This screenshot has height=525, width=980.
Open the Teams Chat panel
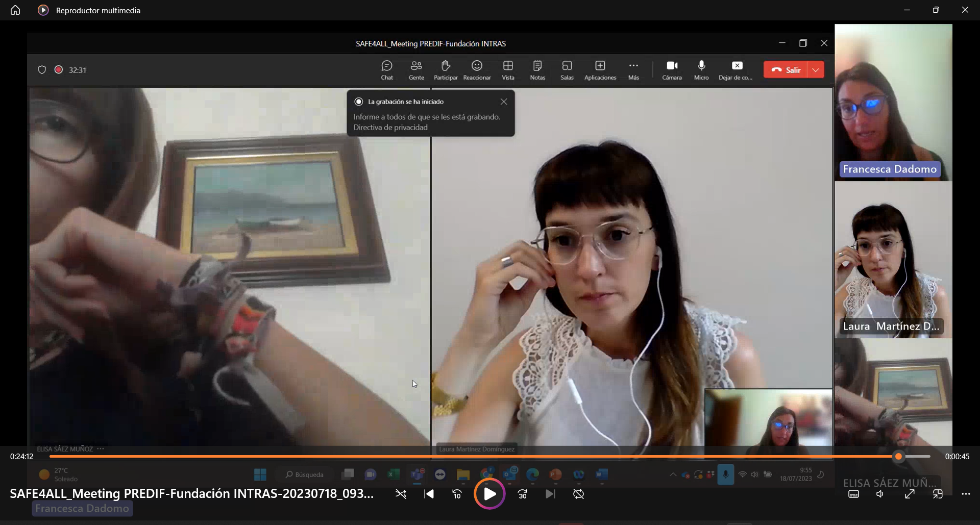387,70
